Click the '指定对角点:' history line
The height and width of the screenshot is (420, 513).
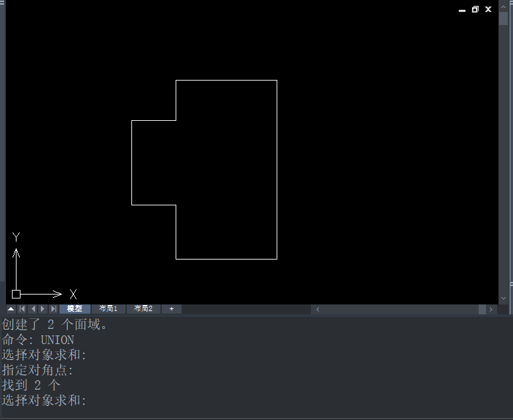coord(37,370)
